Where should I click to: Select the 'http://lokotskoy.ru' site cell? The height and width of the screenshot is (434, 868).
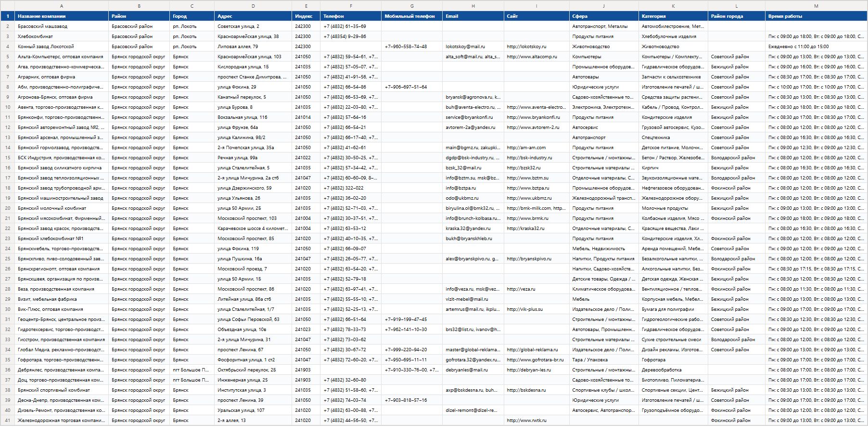(x=536, y=47)
